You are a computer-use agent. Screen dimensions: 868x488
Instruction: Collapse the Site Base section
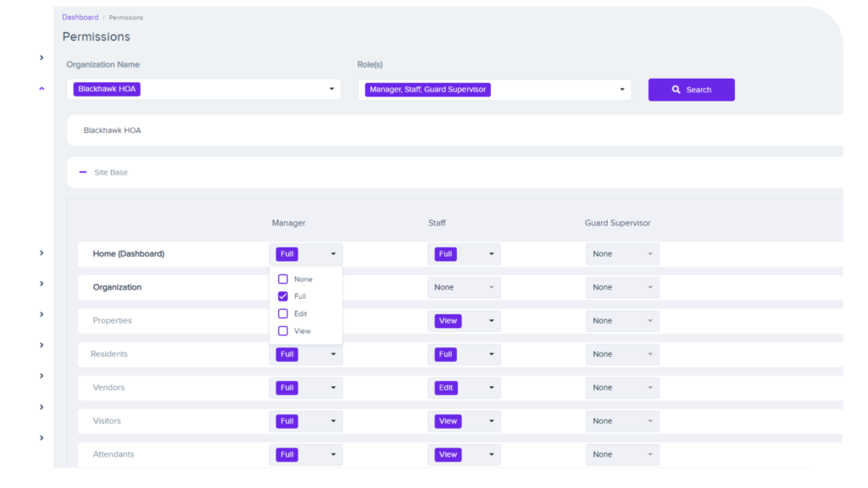(x=83, y=172)
